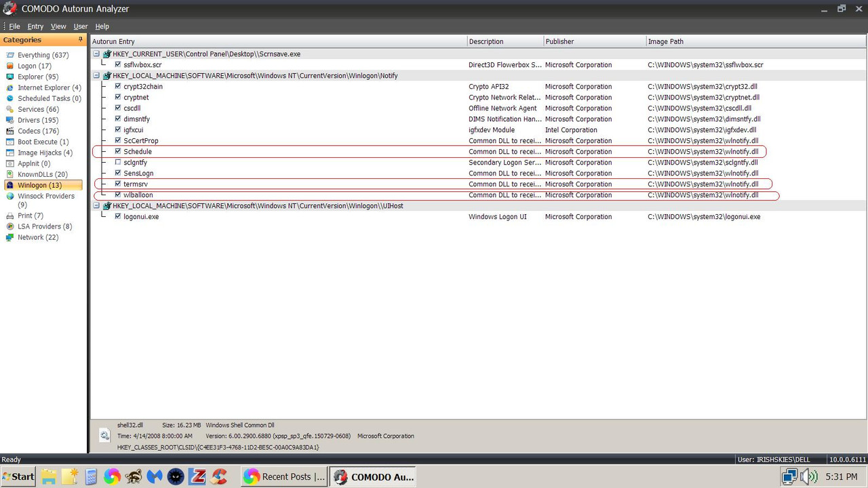Launch CCleaner from the taskbar
868x488 pixels.
pos(219,476)
